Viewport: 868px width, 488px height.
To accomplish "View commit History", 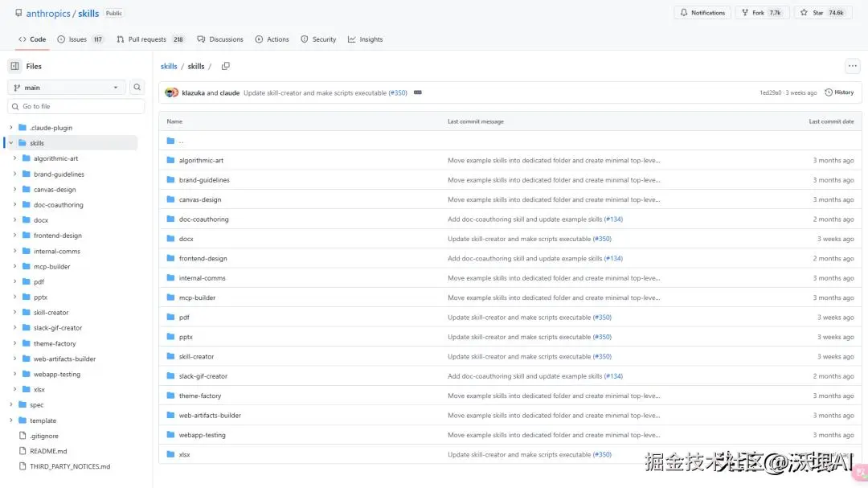I will pos(839,92).
